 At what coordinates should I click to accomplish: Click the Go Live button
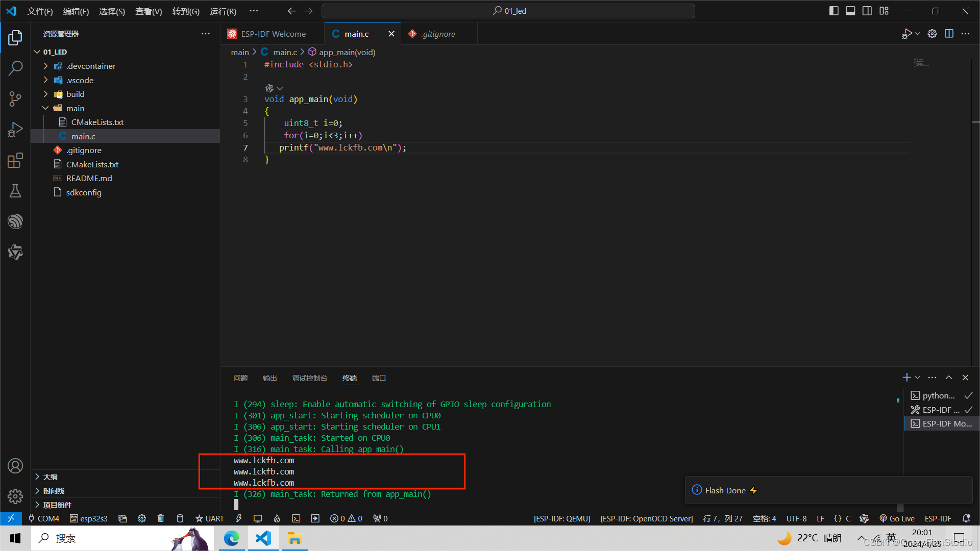897,518
